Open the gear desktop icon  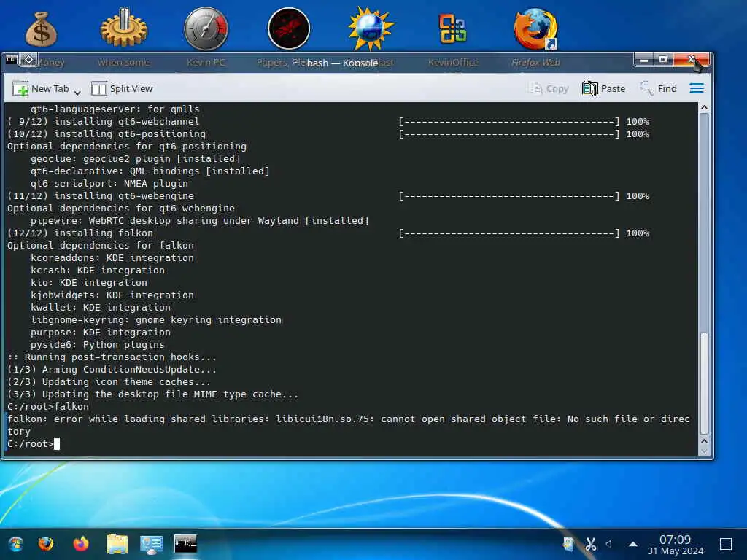(x=123, y=28)
